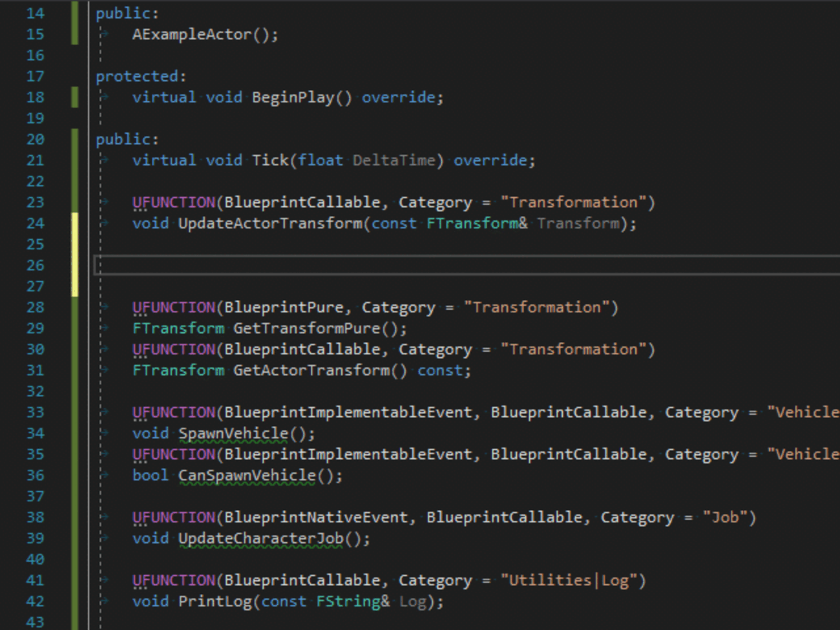
Task: Click the BeginPlay function name
Action: tap(293, 98)
